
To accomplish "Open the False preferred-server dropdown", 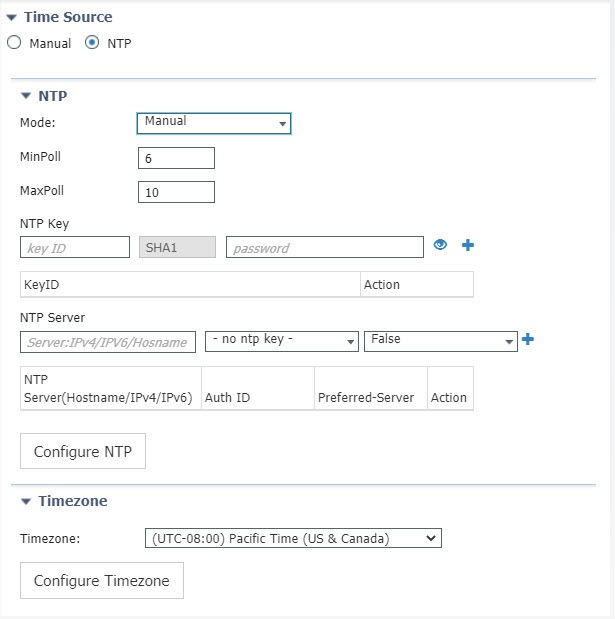I will [x=441, y=341].
